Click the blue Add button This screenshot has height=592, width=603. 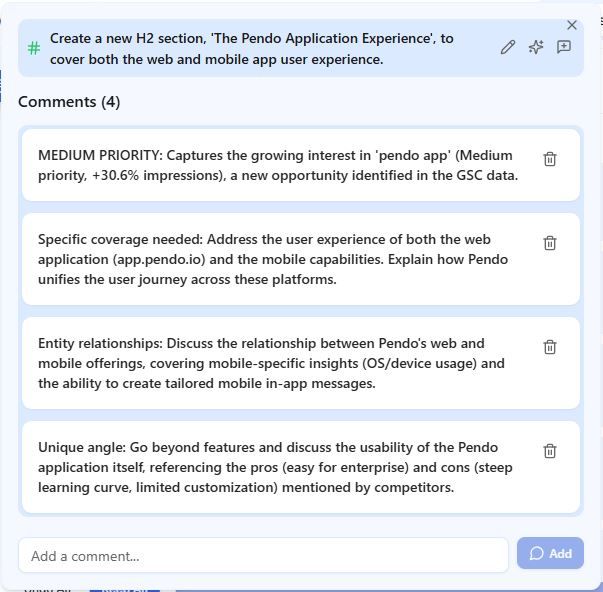tap(550, 553)
